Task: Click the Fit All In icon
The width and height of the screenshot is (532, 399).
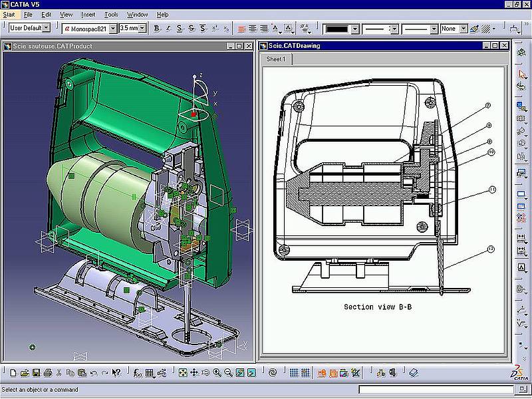Action: [182, 373]
